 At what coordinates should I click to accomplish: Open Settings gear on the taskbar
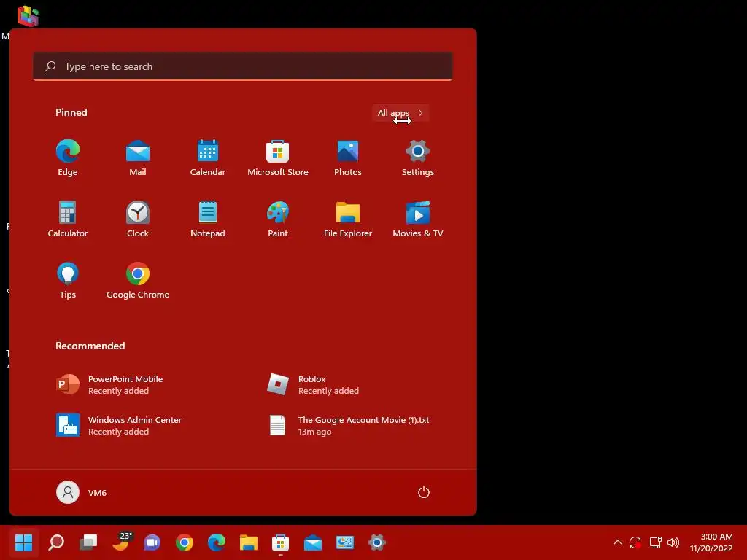pos(377,542)
